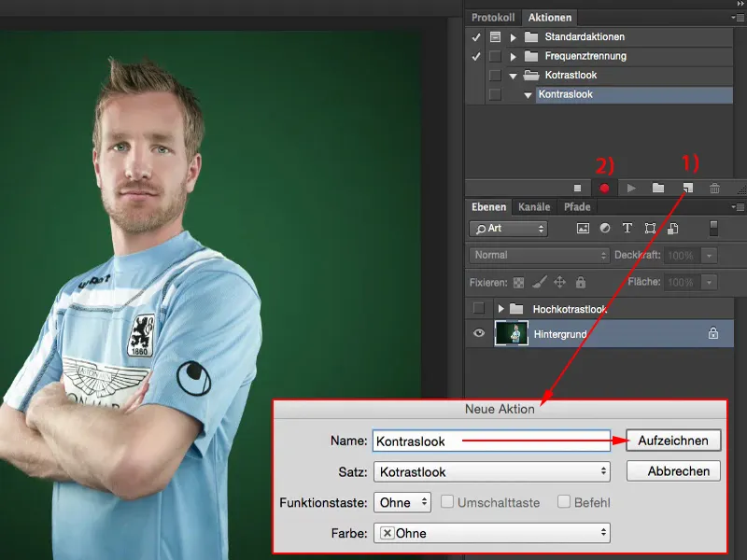Filter layers by adjustment layer icon

tap(604, 228)
